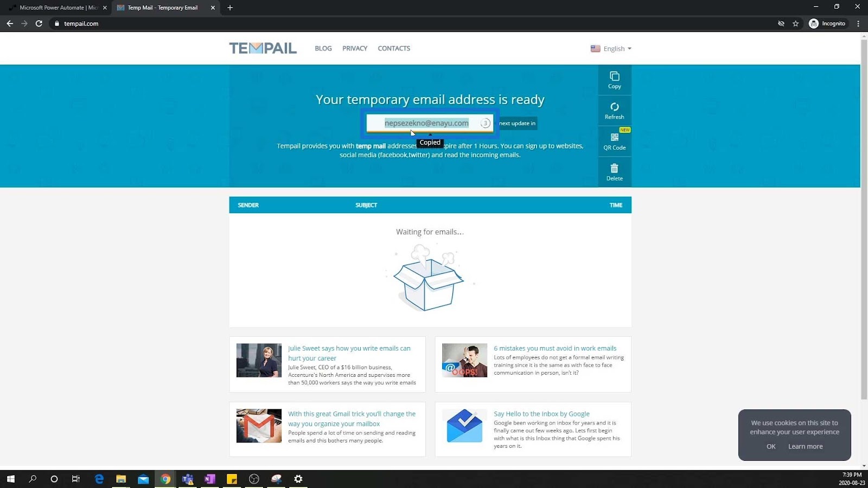Click the SUBJECT column header

click(366, 205)
